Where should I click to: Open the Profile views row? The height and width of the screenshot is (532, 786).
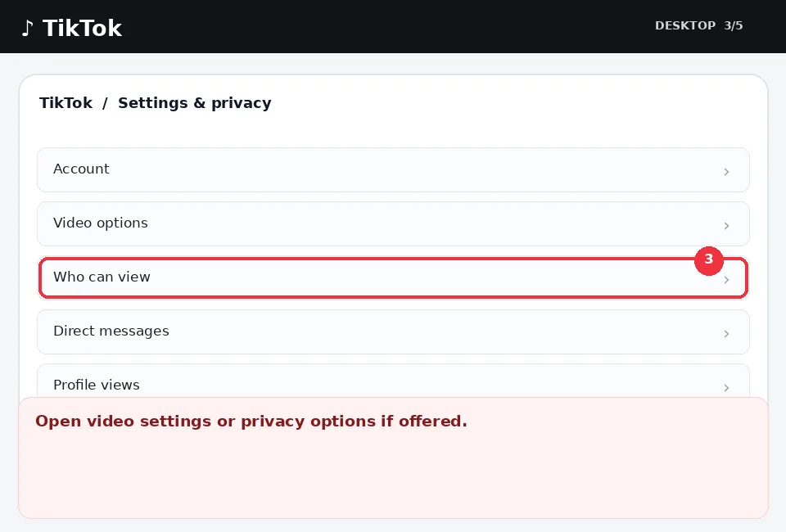[x=393, y=381]
